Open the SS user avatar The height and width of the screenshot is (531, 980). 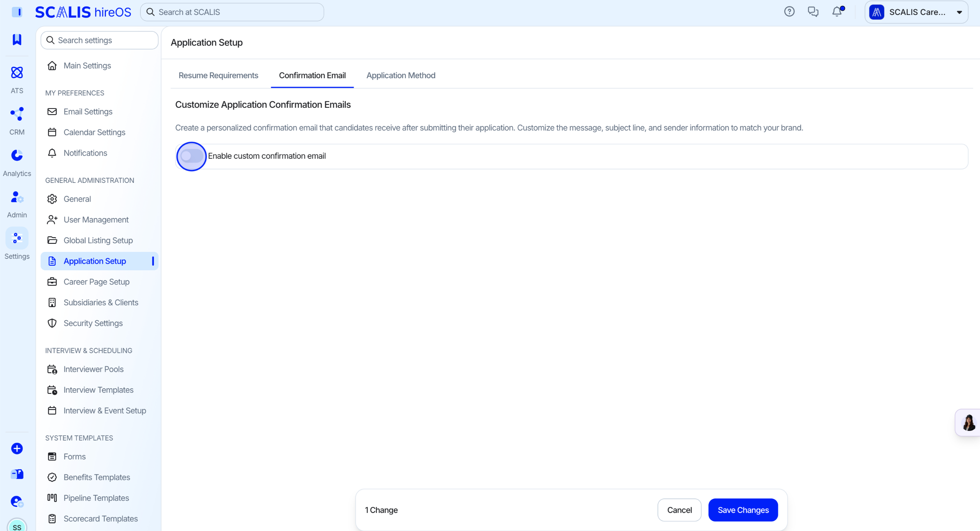click(17, 525)
